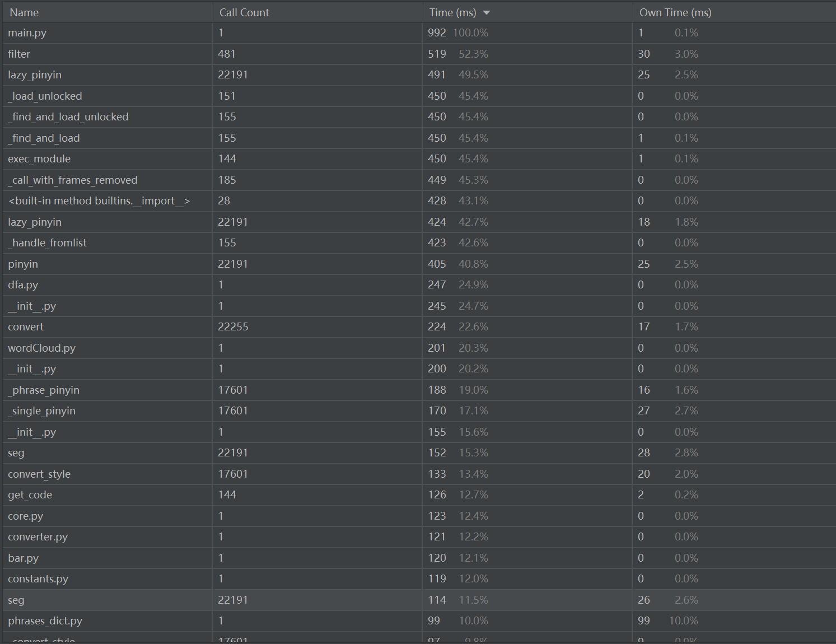Select the highlighted seg row with 114 ms
Screen dimensions: 836x644
tap(419, 600)
